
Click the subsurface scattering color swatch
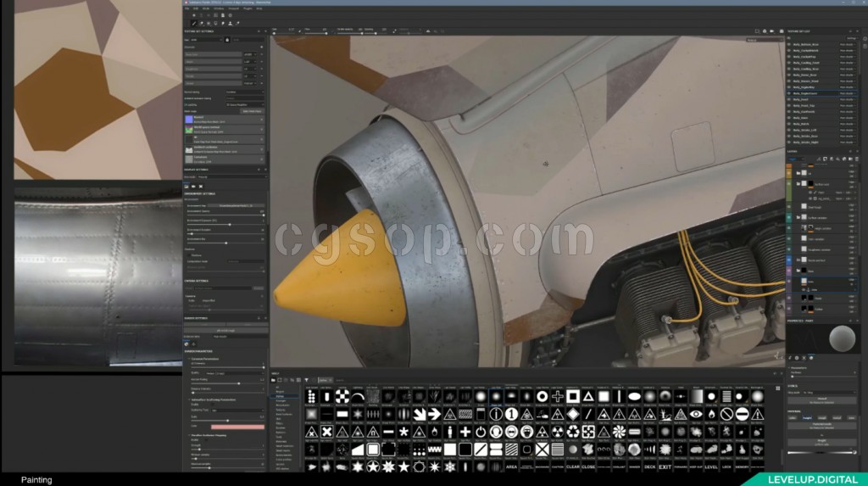(x=237, y=427)
